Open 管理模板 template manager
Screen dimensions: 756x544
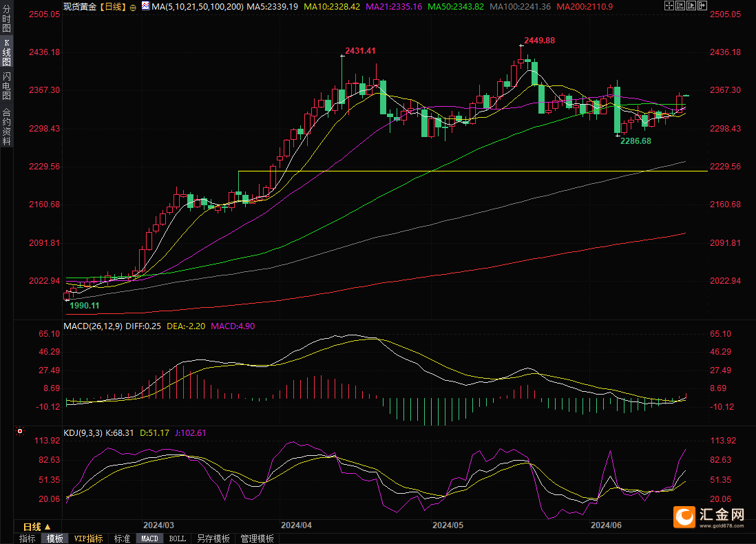[257, 538]
